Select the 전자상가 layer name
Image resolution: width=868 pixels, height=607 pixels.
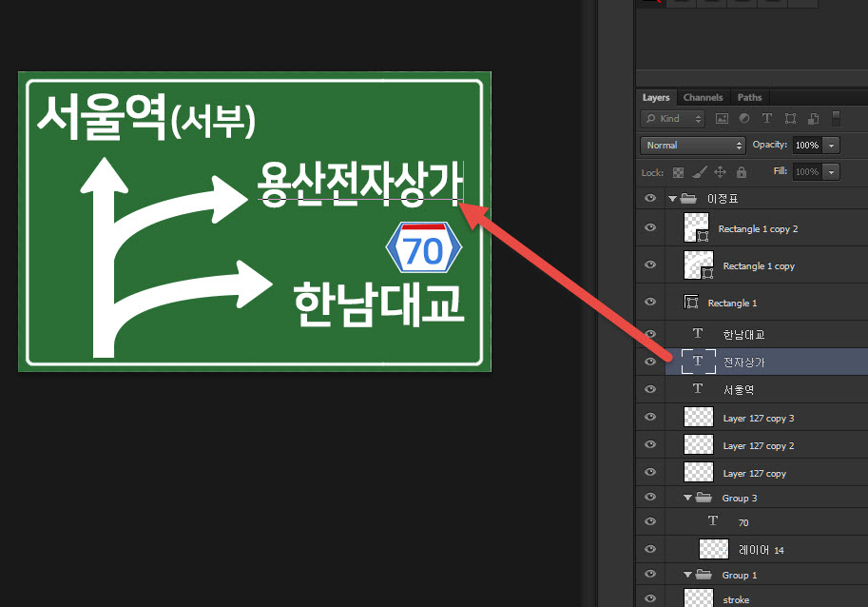(743, 362)
